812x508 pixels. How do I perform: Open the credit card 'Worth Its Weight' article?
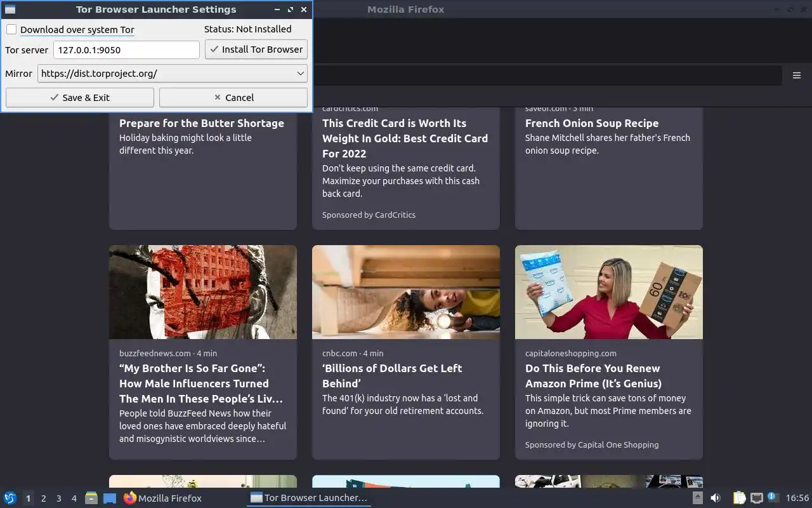pyautogui.click(x=405, y=138)
